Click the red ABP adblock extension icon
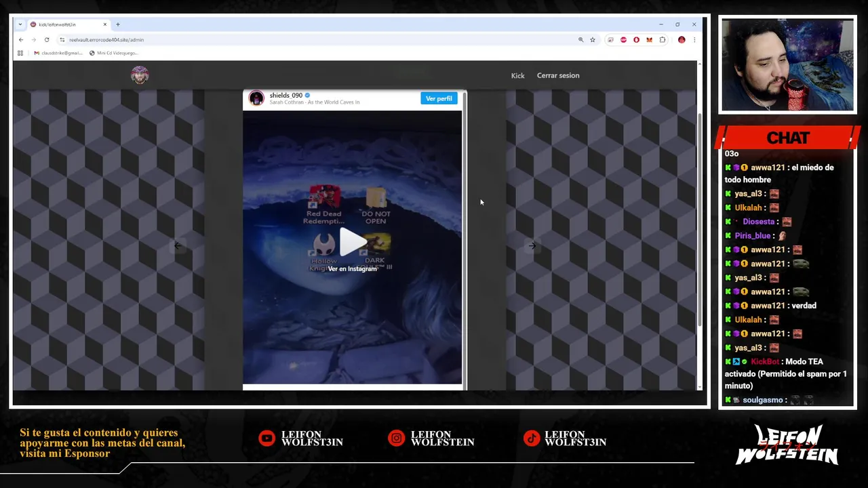 point(623,40)
